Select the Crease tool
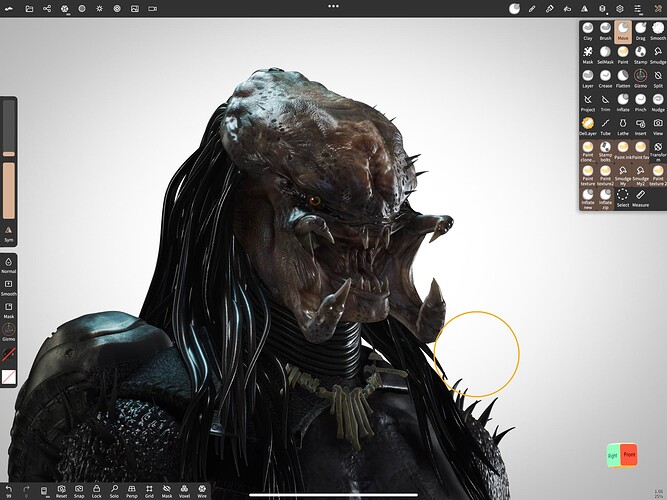Viewport: 667px width, 500px height. 605,79
